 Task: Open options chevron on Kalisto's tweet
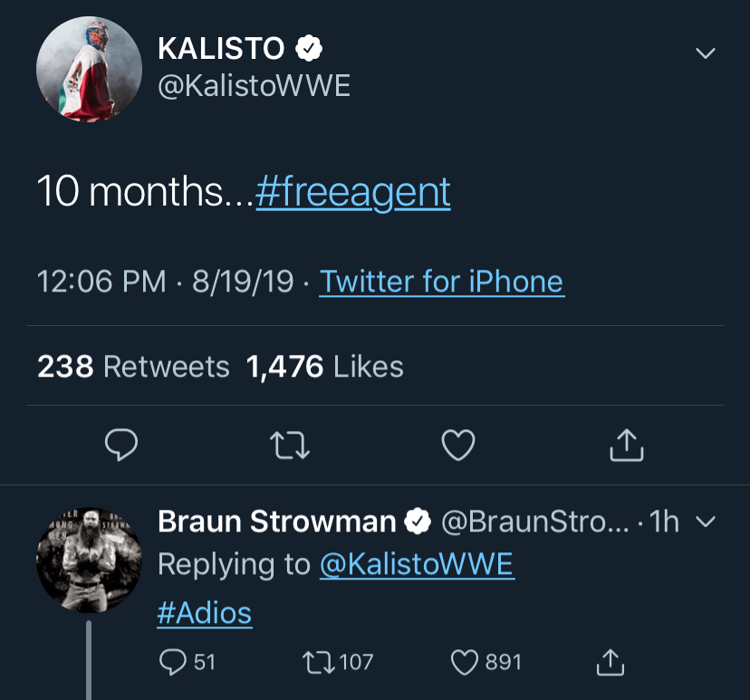coord(705,53)
